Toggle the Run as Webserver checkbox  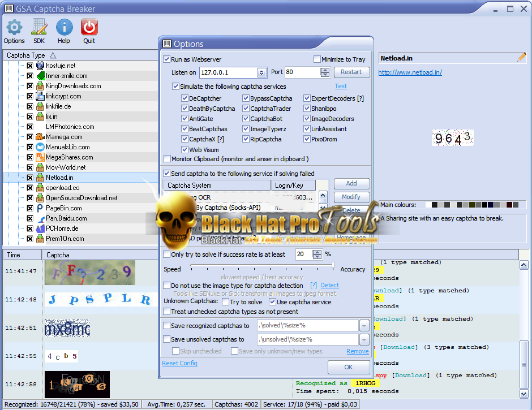pyautogui.click(x=166, y=59)
